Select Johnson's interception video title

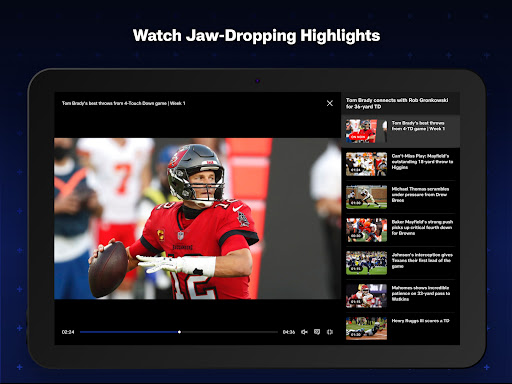422,260
